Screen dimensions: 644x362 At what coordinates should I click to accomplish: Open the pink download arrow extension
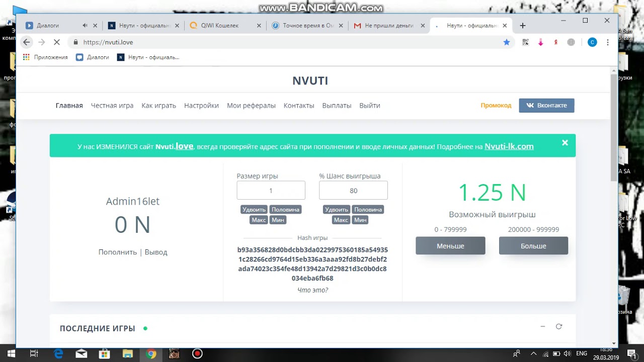tap(541, 42)
